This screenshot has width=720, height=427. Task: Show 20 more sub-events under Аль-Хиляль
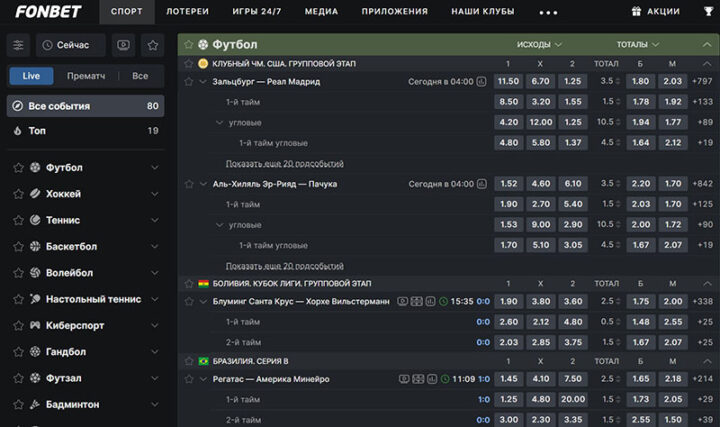(285, 266)
